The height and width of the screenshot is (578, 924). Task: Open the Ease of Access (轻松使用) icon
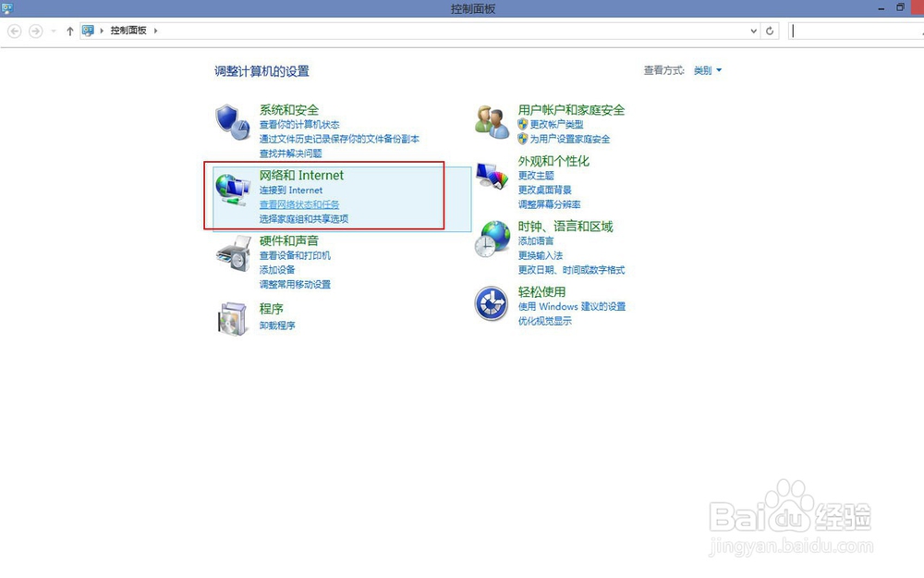[x=492, y=302]
